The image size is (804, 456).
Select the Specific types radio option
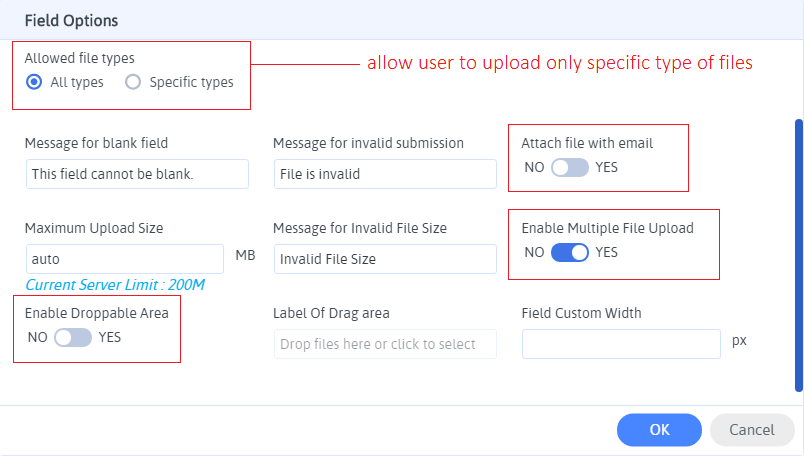point(133,82)
